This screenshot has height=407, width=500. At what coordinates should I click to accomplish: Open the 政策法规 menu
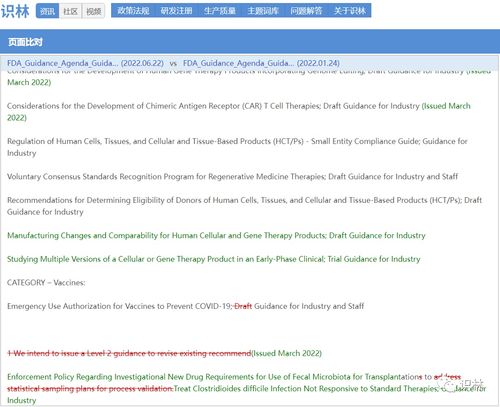click(x=133, y=11)
